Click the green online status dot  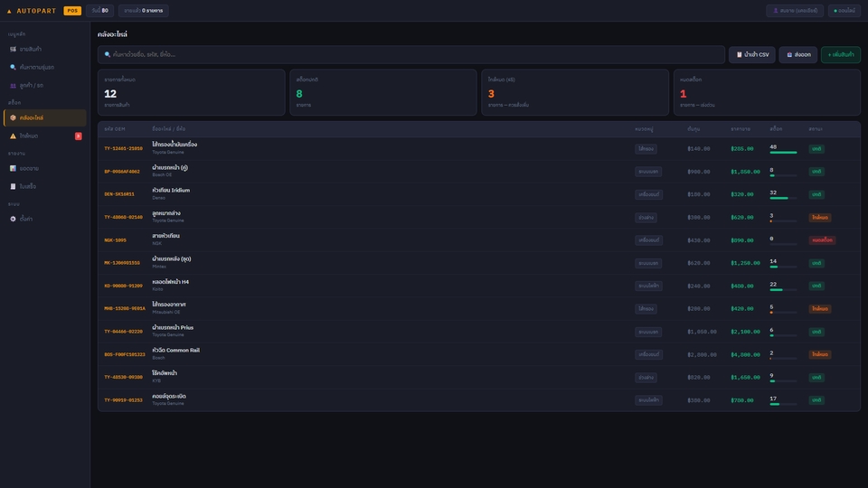835,11
